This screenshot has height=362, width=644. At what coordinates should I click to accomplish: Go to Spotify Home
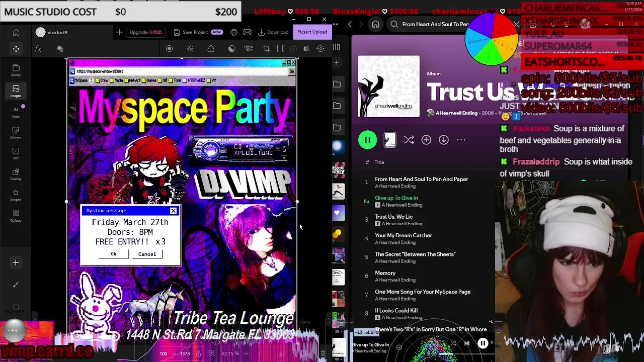point(375,24)
